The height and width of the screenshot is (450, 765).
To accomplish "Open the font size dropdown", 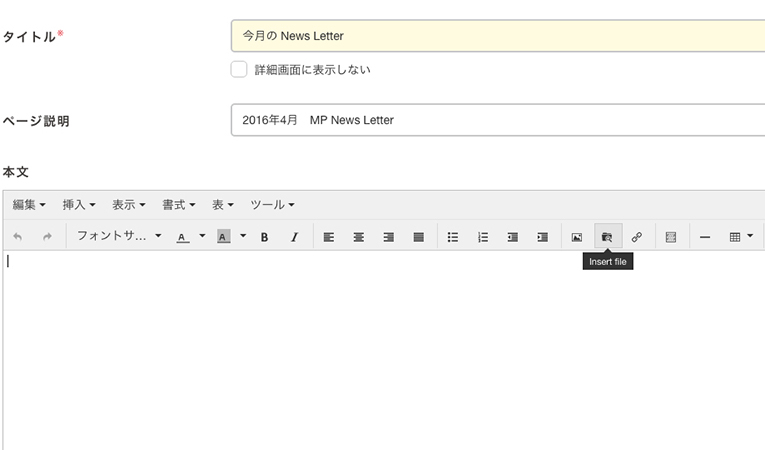I will (118, 237).
